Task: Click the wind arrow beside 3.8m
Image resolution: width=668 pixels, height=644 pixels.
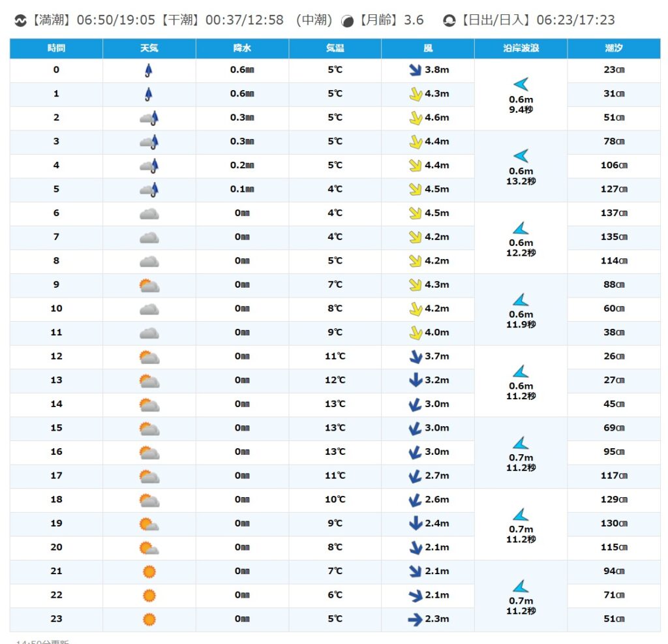Action: [x=414, y=70]
